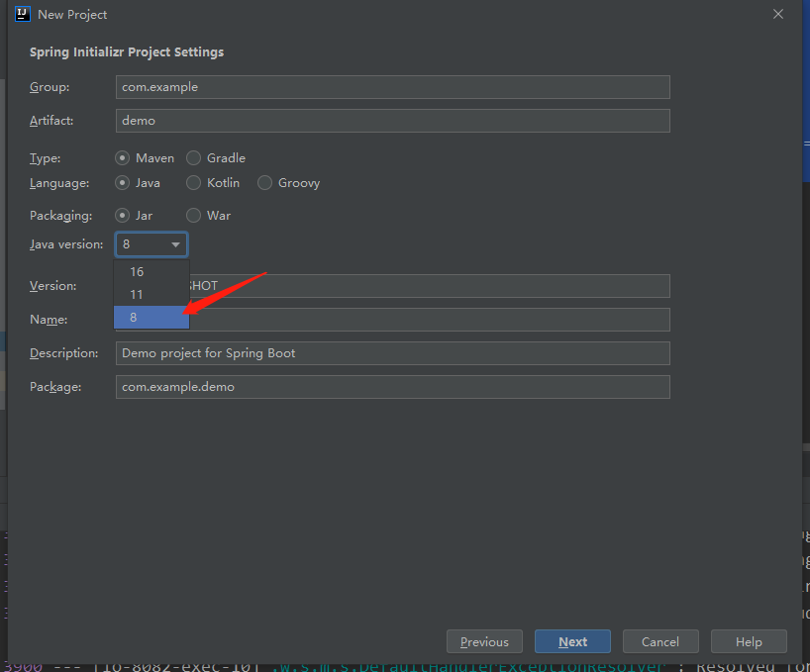The image size is (810, 672).
Task: Select Jar packaging option
Action: 122,215
